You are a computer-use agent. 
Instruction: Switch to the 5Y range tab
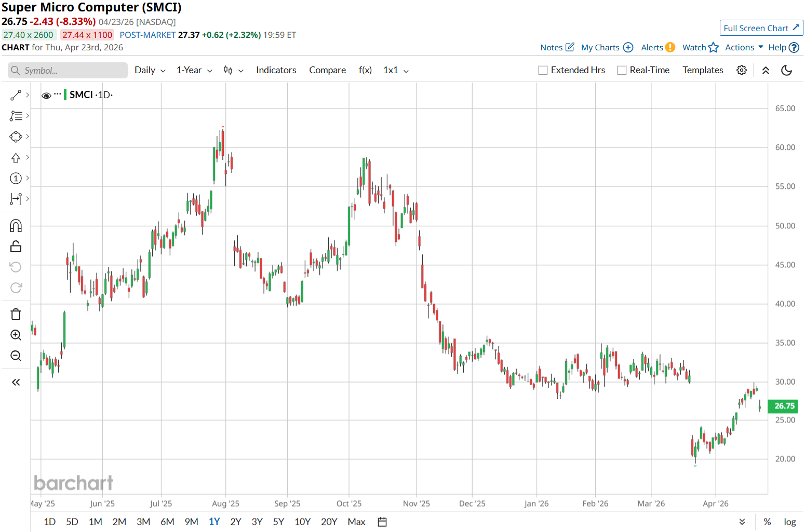278,522
